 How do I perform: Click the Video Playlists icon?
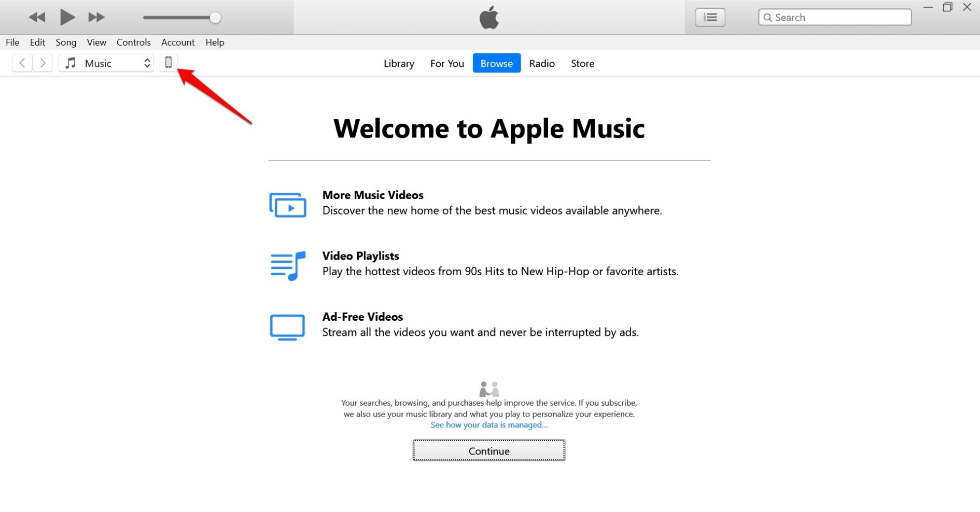[x=288, y=266]
